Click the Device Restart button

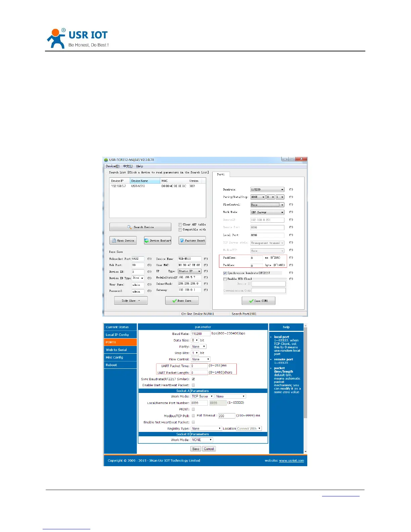[158, 240]
